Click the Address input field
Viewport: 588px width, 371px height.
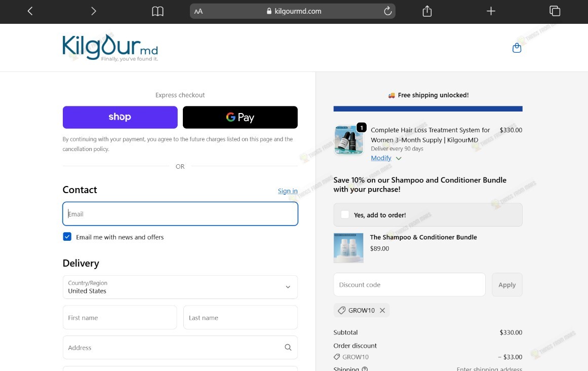click(180, 347)
